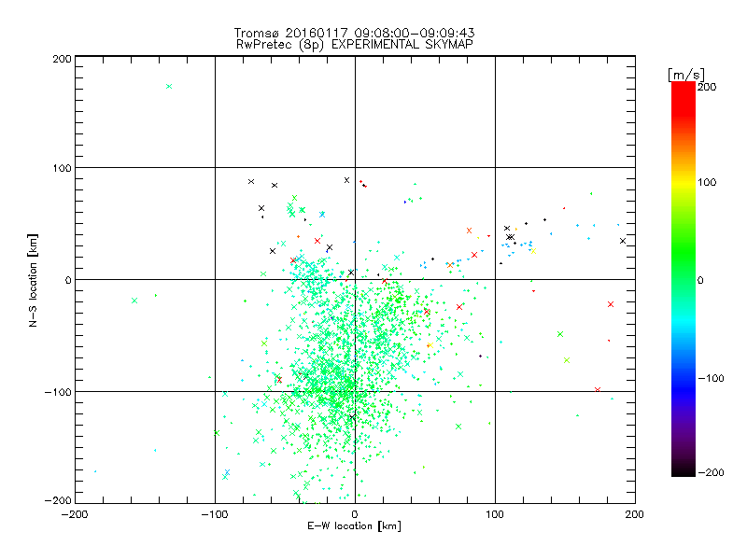Image resolution: width=747 pixels, height=560 pixels.
Task: Click the colorbar tick label '-200'
Action: 711,472
